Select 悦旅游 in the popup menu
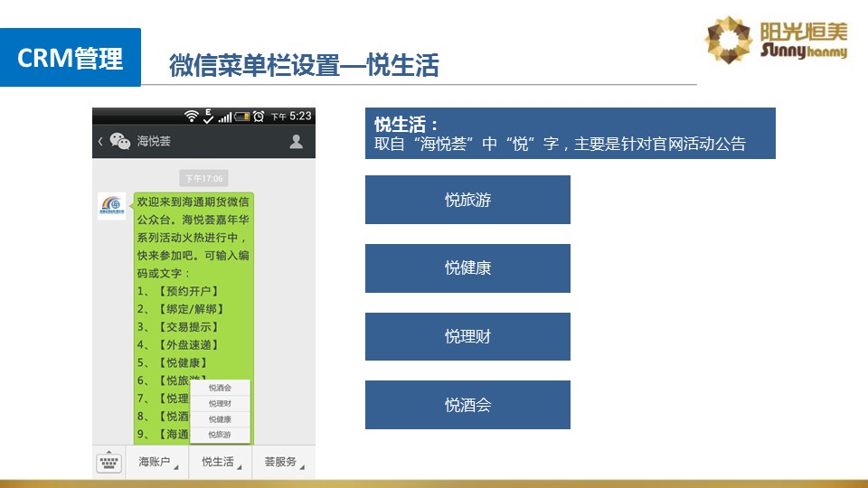 [x=220, y=435]
